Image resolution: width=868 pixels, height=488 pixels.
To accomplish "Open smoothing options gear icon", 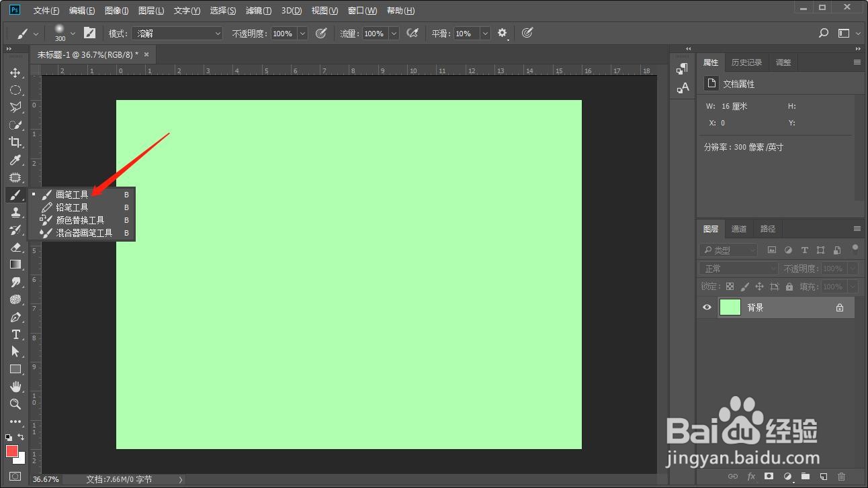I will tap(502, 33).
